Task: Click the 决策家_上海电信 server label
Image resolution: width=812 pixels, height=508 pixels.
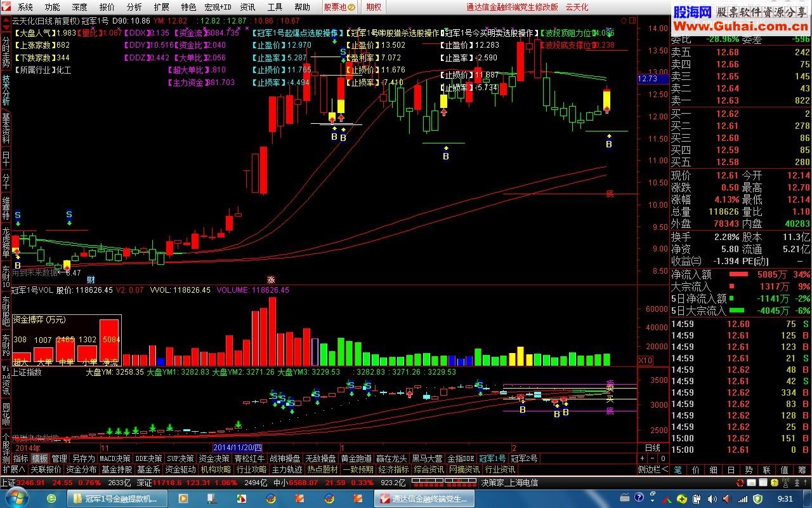Action: [x=510, y=483]
